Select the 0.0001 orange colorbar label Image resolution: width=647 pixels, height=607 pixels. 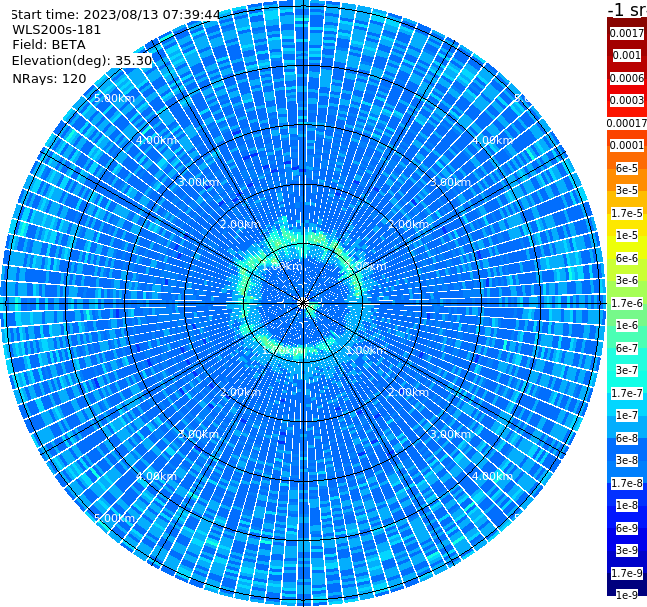(627, 145)
